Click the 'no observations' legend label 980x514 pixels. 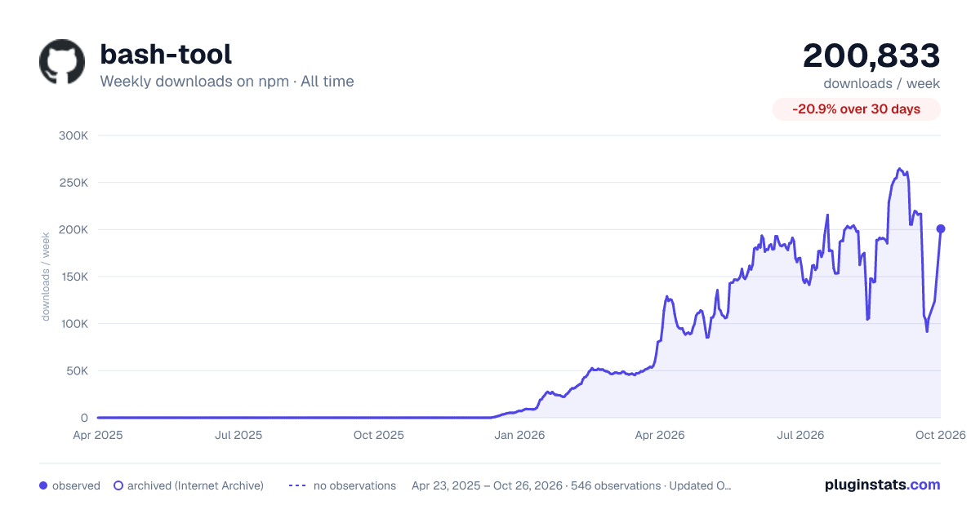354,485
